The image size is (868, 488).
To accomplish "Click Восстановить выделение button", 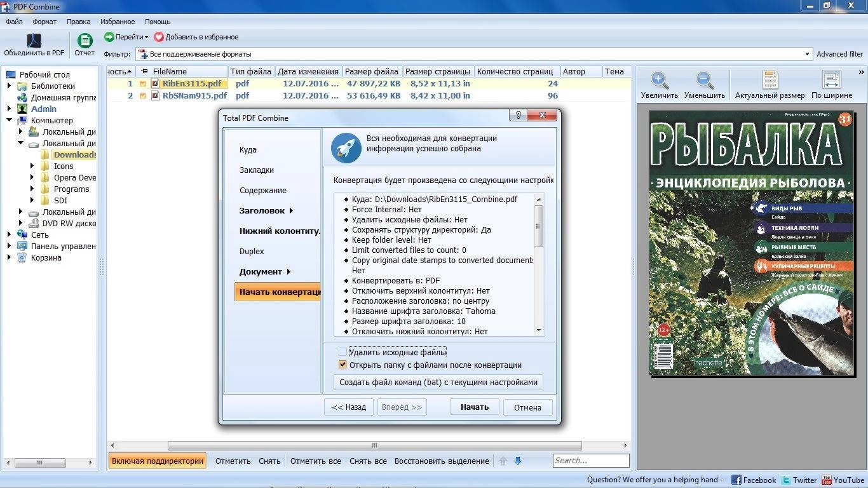I will coord(442,461).
